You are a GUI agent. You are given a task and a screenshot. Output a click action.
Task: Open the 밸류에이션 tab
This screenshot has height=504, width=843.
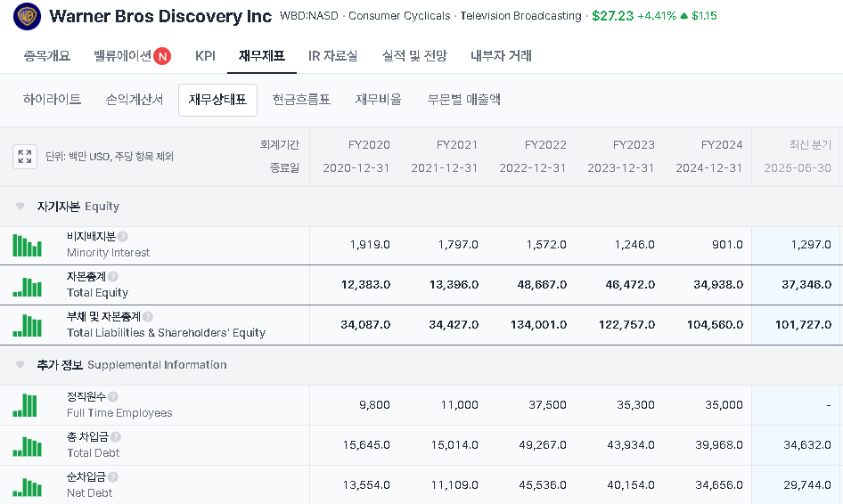[123, 56]
